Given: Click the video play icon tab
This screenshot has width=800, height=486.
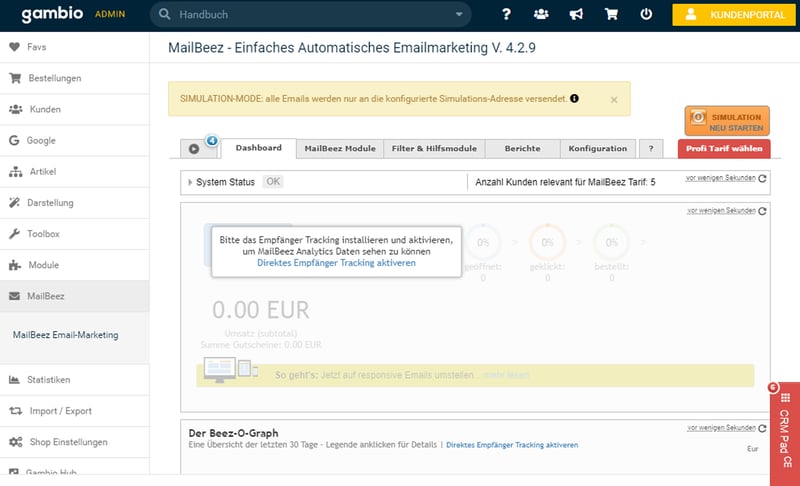Looking at the screenshot, I should click(x=193, y=148).
